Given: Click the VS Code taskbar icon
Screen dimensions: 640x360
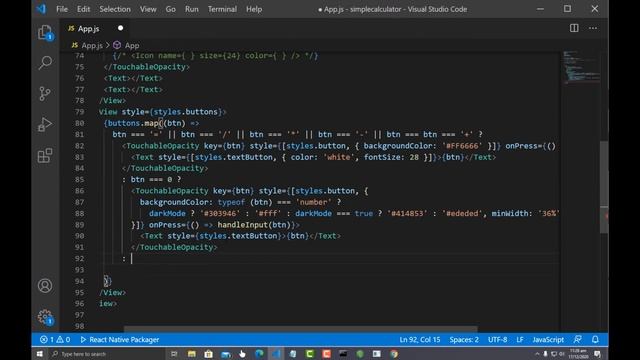Looking at the screenshot, I should click(276, 354).
